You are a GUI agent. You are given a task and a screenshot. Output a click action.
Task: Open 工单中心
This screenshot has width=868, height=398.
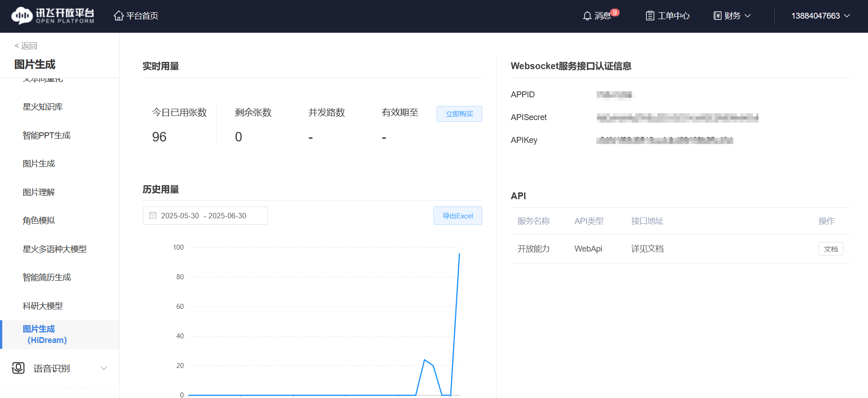(x=668, y=16)
